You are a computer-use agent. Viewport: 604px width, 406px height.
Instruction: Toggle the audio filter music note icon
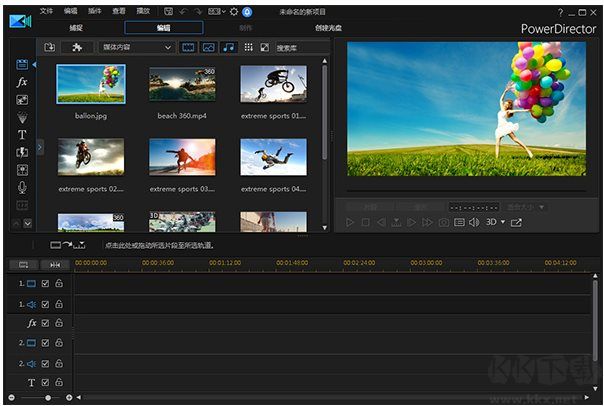pyautogui.click(x=229, y=47)
